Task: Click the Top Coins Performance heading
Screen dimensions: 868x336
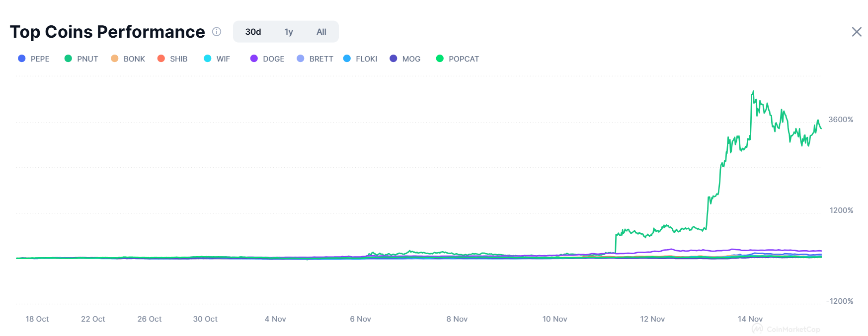Action: tap(107, 32)
